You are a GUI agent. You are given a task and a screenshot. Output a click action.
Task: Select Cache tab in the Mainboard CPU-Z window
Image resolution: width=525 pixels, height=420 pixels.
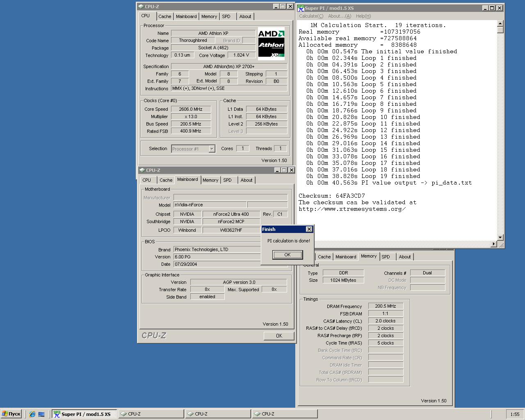click(166, 180)
